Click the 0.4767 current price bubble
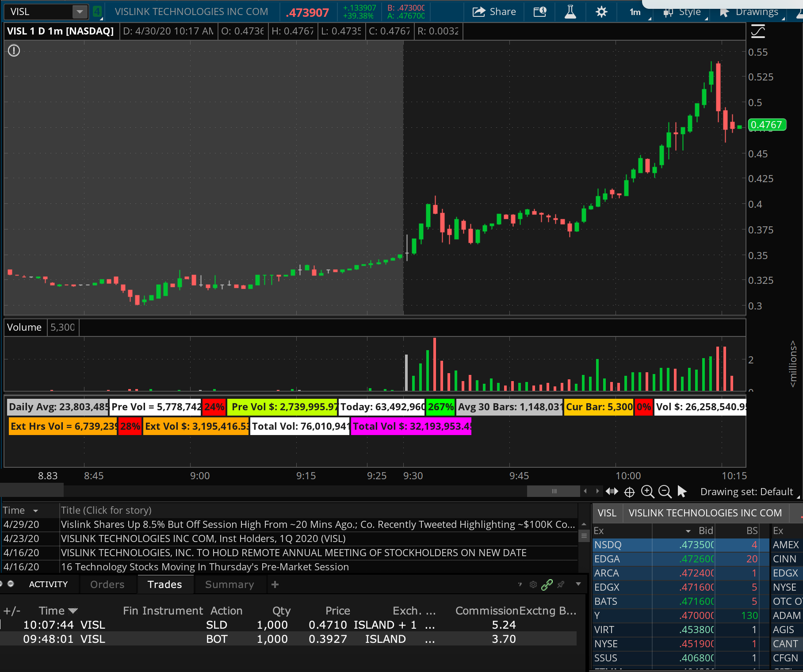The height and width of the screenshot is (672, 803). point(767,125)
